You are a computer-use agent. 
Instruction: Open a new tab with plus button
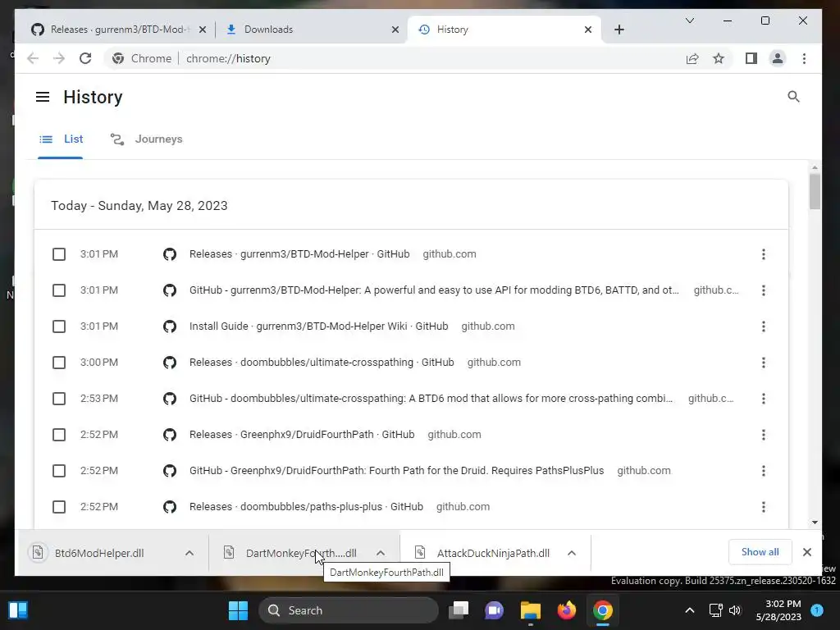click(x=619, y=30)
